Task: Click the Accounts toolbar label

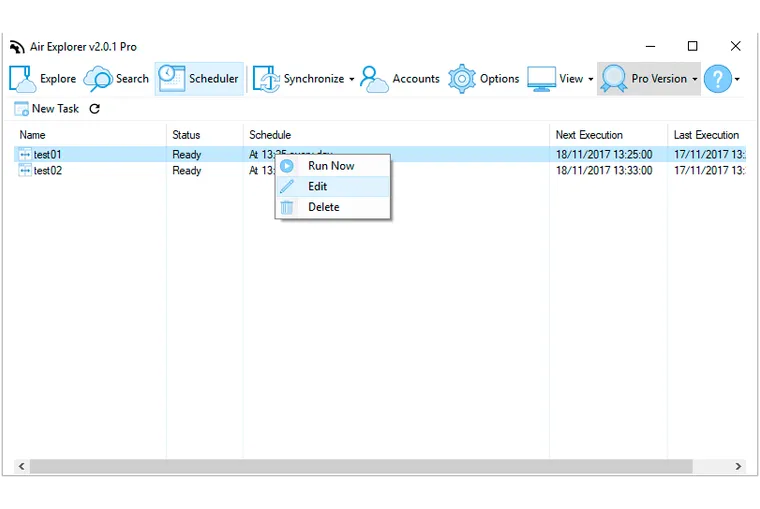Action: tap(416, 79)
